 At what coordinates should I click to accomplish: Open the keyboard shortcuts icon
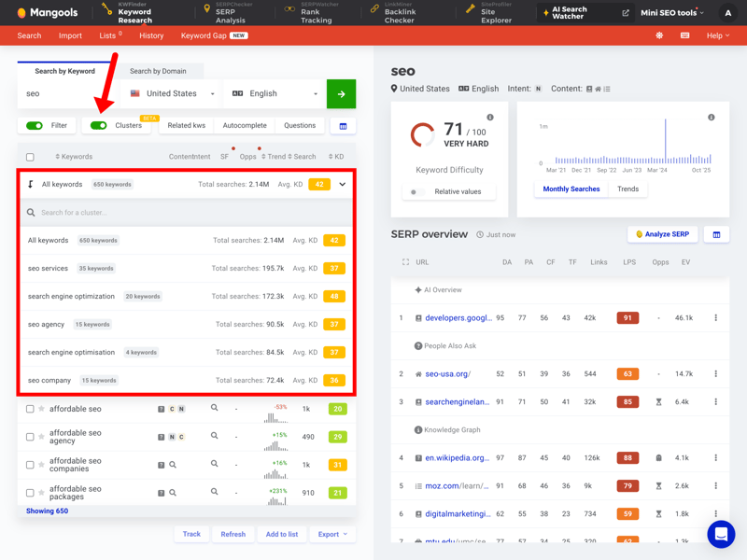(684, 35)
